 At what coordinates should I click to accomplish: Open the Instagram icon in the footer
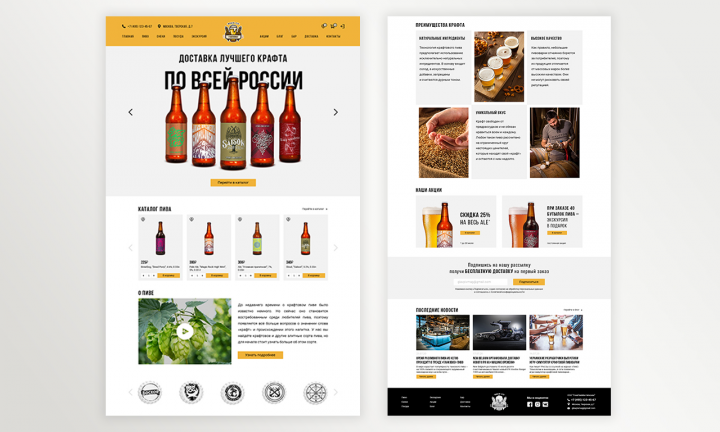(x=537, y=404)
